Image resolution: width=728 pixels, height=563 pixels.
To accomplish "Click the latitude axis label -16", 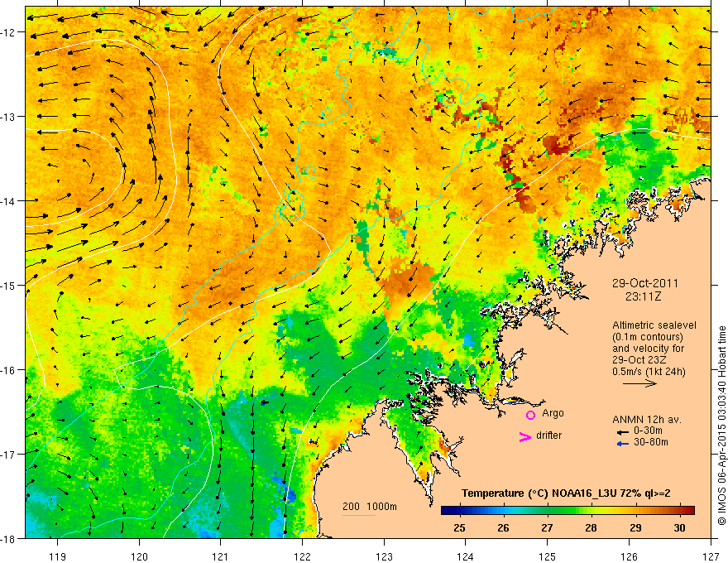I will (x=8, y=370).
